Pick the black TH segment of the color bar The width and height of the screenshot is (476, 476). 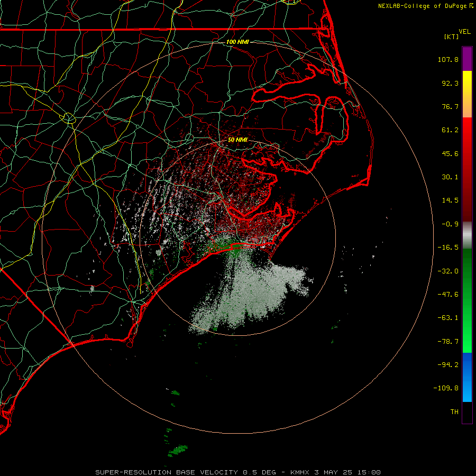click(467, 412)
